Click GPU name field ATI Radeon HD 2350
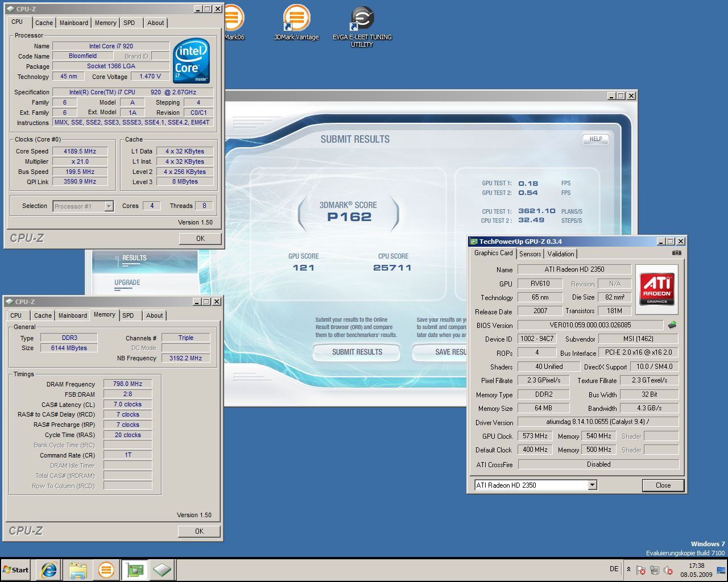Viewport: 728px width, 582px height. (574, 269)
